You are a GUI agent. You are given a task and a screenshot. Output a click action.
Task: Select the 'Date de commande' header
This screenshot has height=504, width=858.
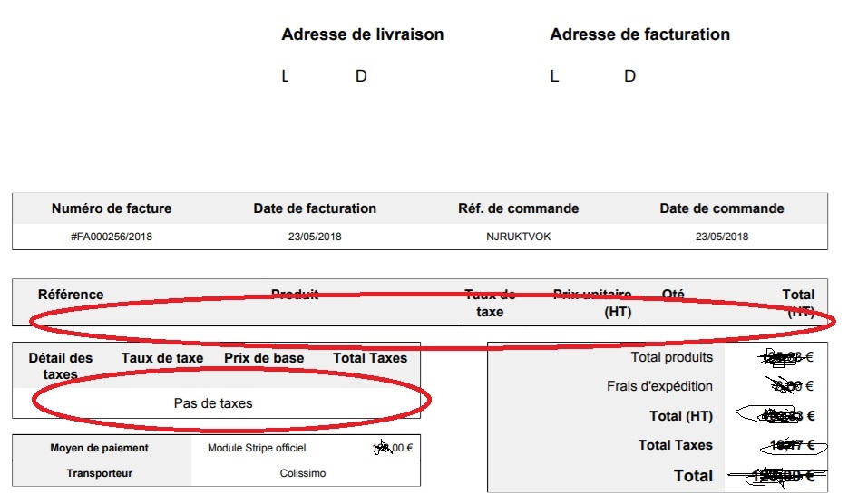[x=722, y=208]
